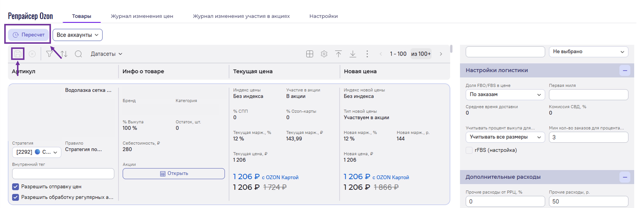This screenshot has height=208, width=644.
Task: Click the cancel changes circle-x icon
Action: click(x=32, y=54)
